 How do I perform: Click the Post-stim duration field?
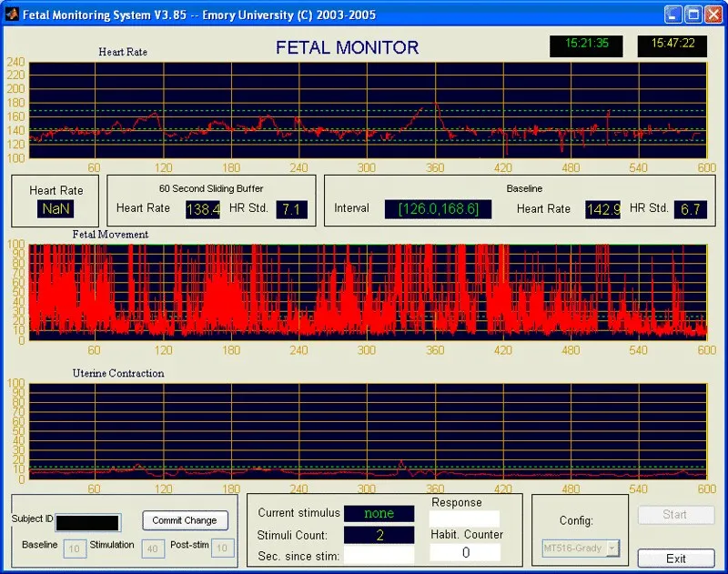221,549
